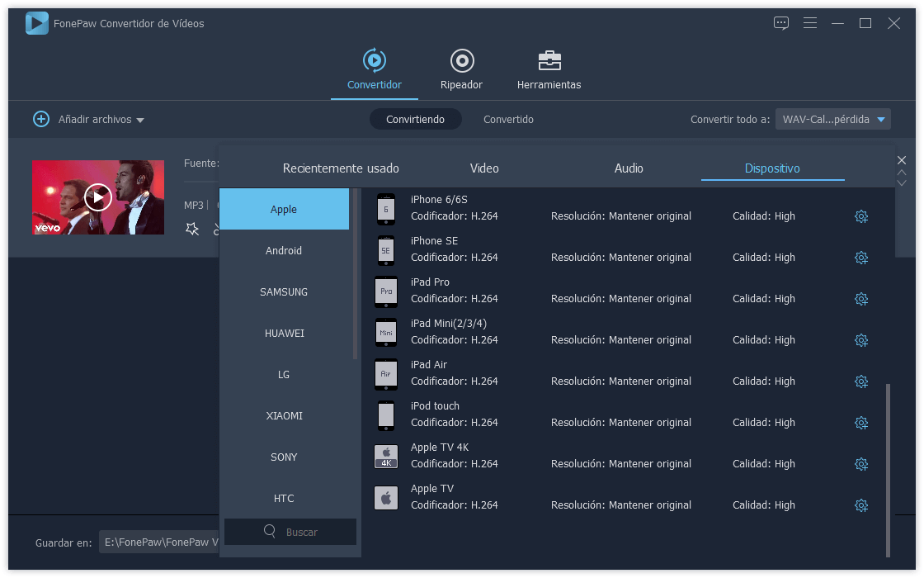This screenshot has width=924, height=578.
Task: Open settings gear for Apple TV profile
Action: coord(861,505)
